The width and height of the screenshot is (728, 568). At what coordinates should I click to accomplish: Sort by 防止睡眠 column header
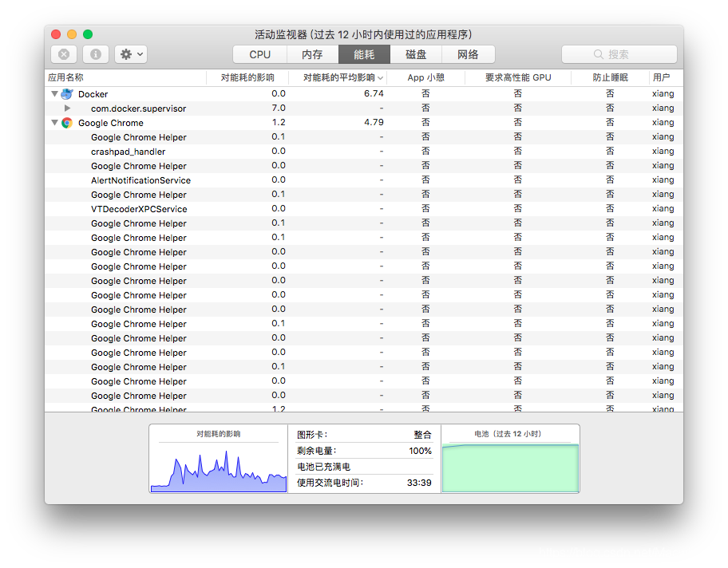(x=610, y=77)
